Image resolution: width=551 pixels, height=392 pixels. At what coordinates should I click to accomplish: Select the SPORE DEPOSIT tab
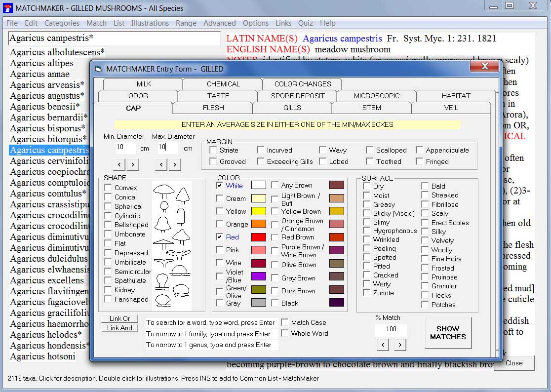coord(298,96)
